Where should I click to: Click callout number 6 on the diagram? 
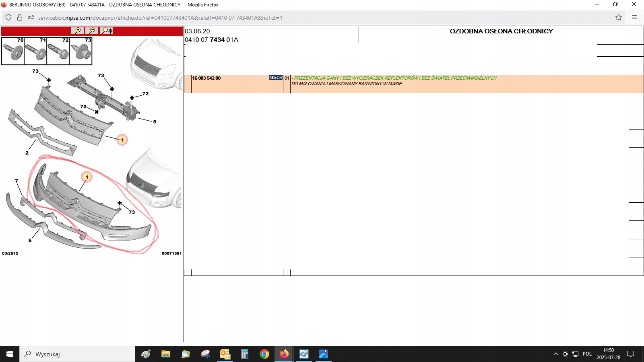click(30, 240)
